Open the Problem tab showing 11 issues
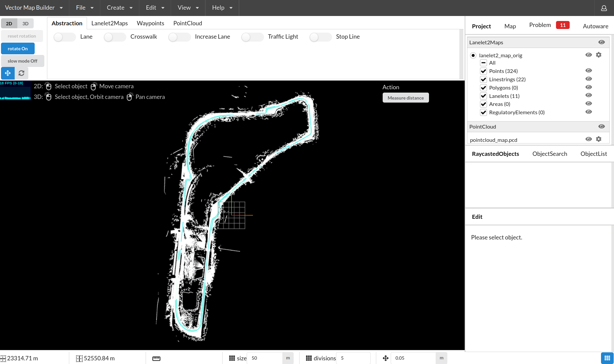The height and width of the screenshot is (364, 614). 540,25
